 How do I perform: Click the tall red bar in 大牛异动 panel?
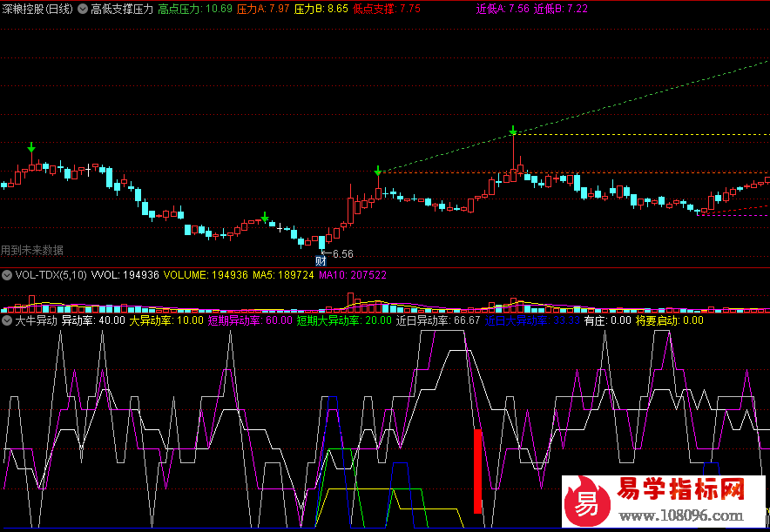tap(477, 470)
